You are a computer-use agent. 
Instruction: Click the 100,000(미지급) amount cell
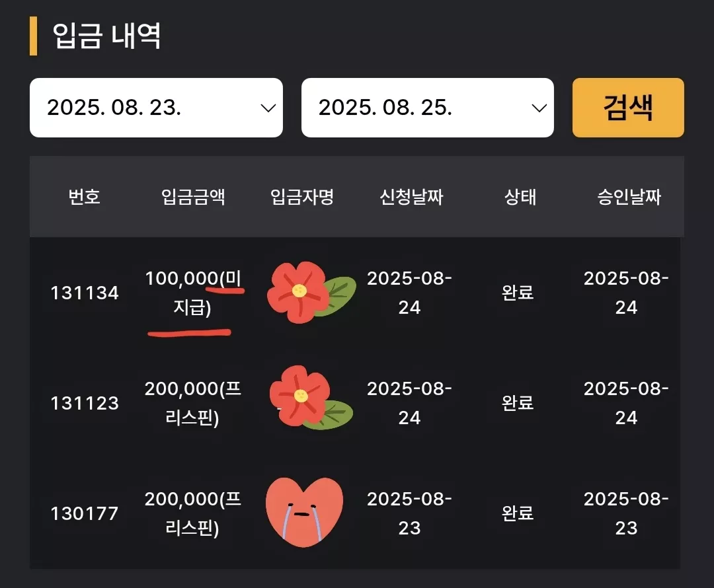pos(193,293)
